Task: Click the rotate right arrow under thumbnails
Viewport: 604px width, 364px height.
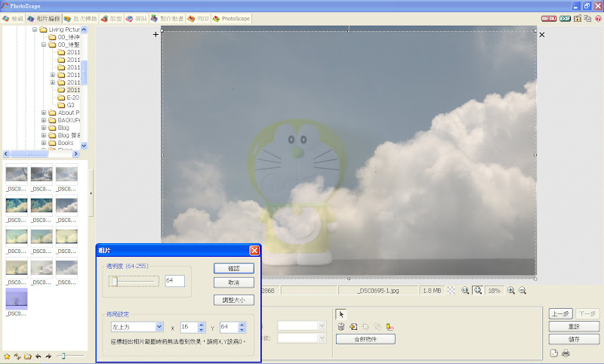Action: [48, 356]
